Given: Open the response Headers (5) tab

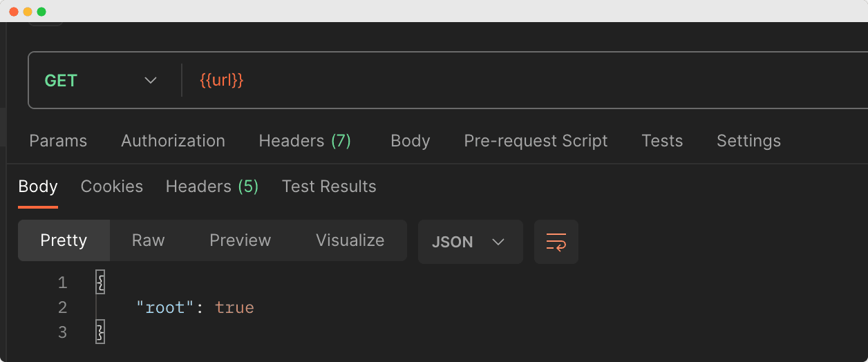Looking at the screenshot, I should [x=212, y=187].
